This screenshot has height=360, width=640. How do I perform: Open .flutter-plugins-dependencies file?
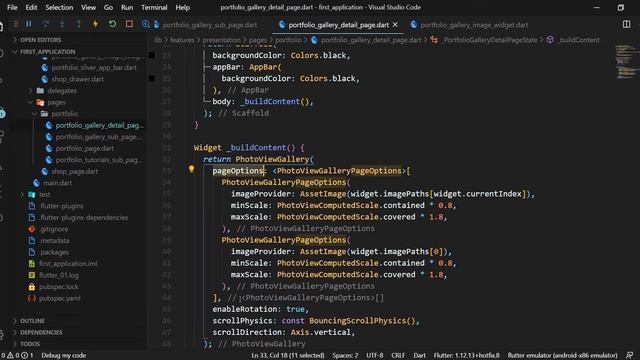tap(84, 218)
